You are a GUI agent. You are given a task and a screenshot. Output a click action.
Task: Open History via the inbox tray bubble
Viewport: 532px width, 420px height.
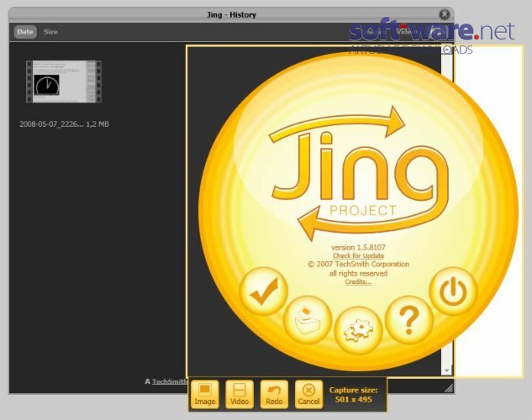(308, 319)
